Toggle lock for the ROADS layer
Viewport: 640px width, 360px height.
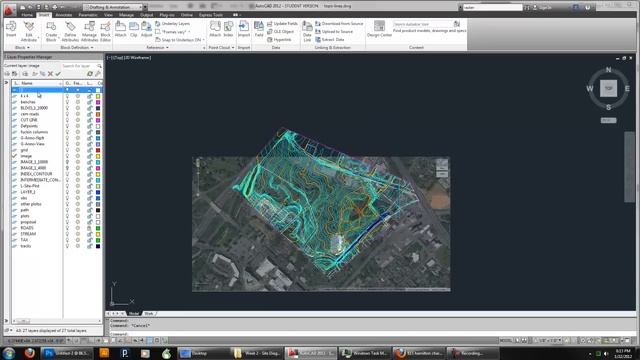click(89, 228)
